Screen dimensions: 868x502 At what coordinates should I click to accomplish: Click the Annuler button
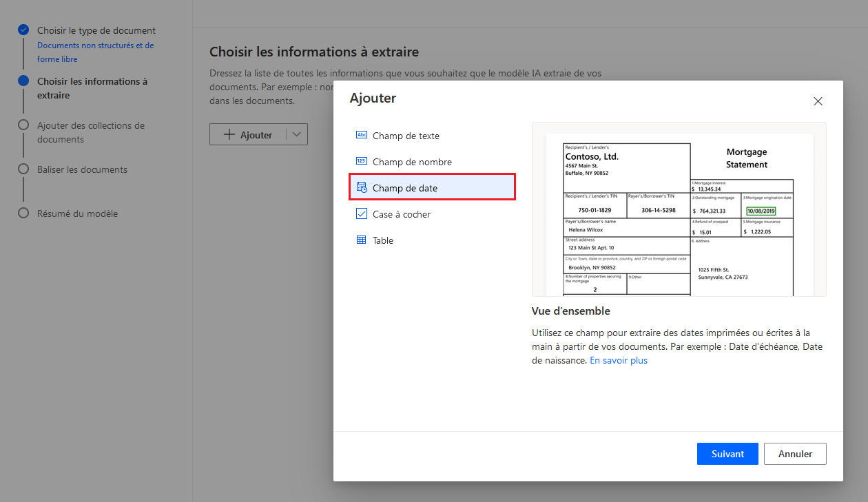point(795,454)
